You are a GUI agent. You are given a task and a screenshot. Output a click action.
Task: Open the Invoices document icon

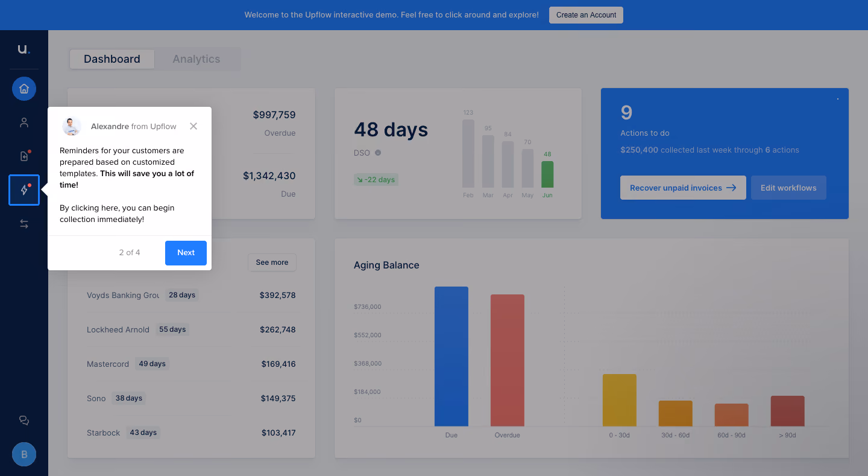(x=24, y=156)
